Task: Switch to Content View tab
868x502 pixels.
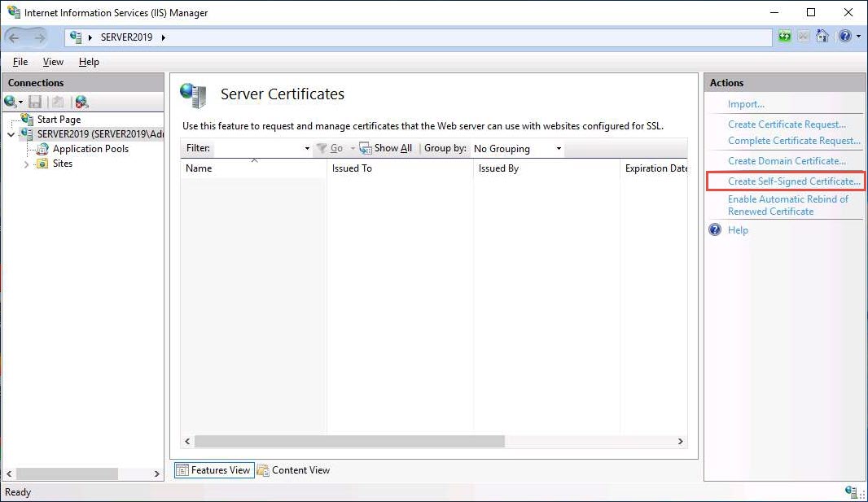Action: [x=293, y=470]
